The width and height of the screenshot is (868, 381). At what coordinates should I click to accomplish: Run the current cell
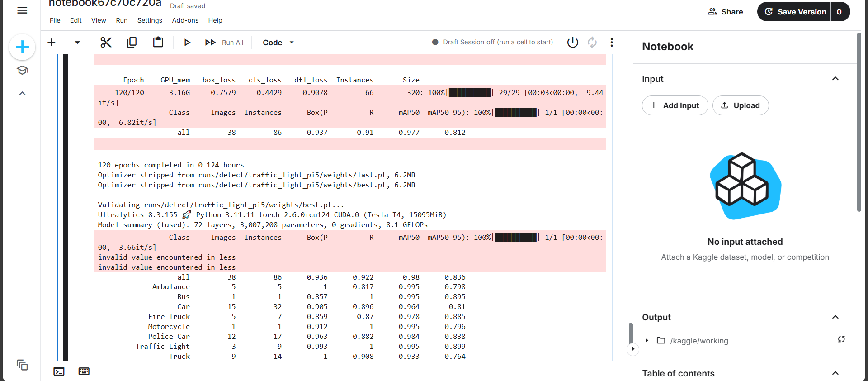click(x=187, y=43)
